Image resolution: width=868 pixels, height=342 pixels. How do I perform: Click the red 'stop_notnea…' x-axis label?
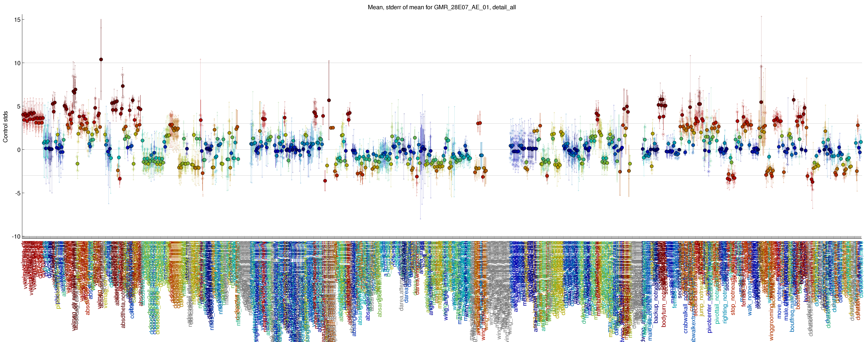click(733, 278)
